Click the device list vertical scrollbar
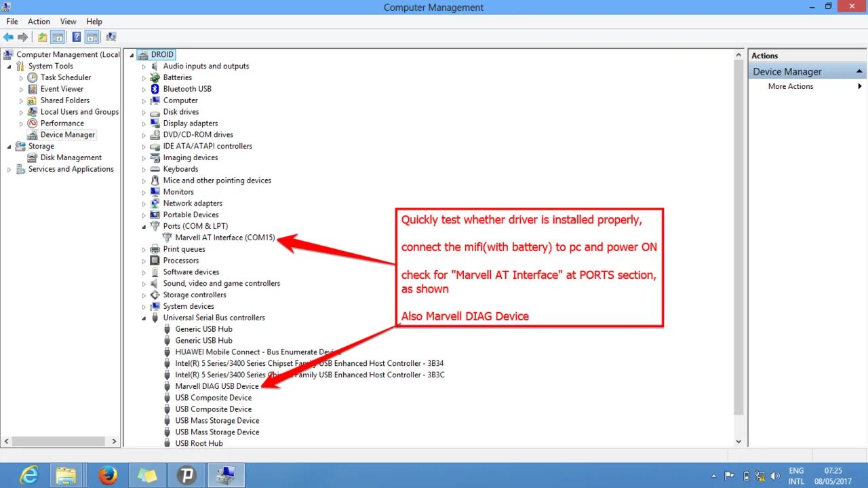This screenshot has height=488, width=868. pos(739,238)
